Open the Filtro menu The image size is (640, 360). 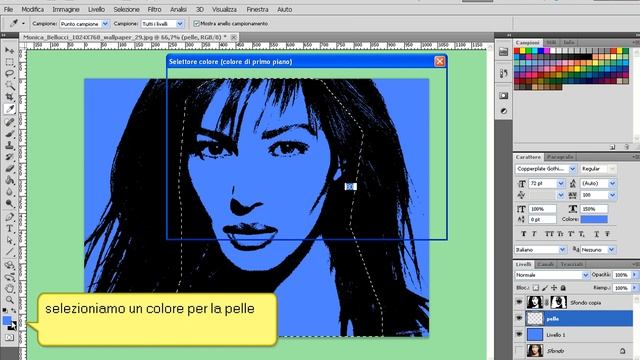click(154, 9)
